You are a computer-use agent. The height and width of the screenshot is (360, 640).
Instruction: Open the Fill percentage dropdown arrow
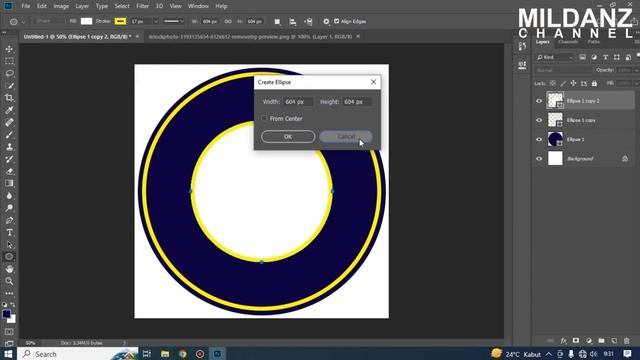(636, 83)
